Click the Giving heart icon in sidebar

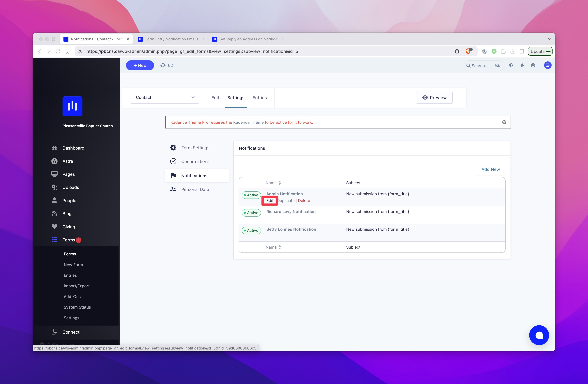pos(54,226)
